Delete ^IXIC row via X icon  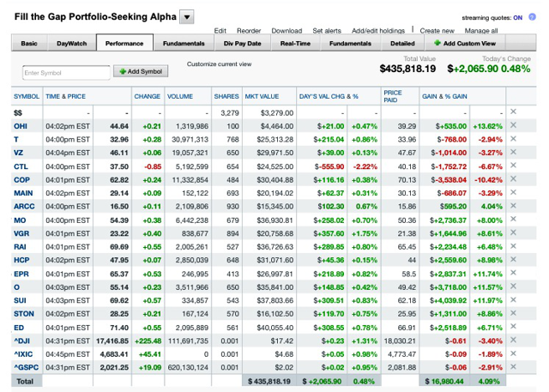click(513, 353)
